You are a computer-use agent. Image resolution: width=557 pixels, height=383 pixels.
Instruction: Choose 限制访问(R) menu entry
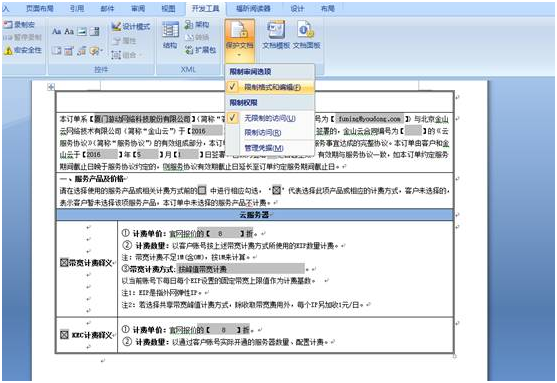point(263,133)
